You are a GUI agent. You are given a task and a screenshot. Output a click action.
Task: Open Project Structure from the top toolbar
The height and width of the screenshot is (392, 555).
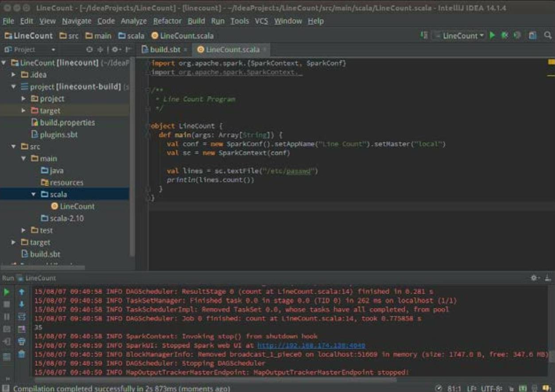pos(533,36)
